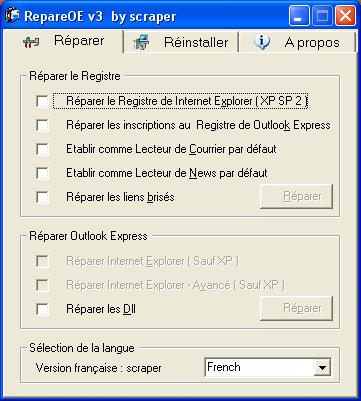Click the Réparer tab tools icon
Image resolution: width=361 pixels, height=401 pixels.
(x=31, y=42)
